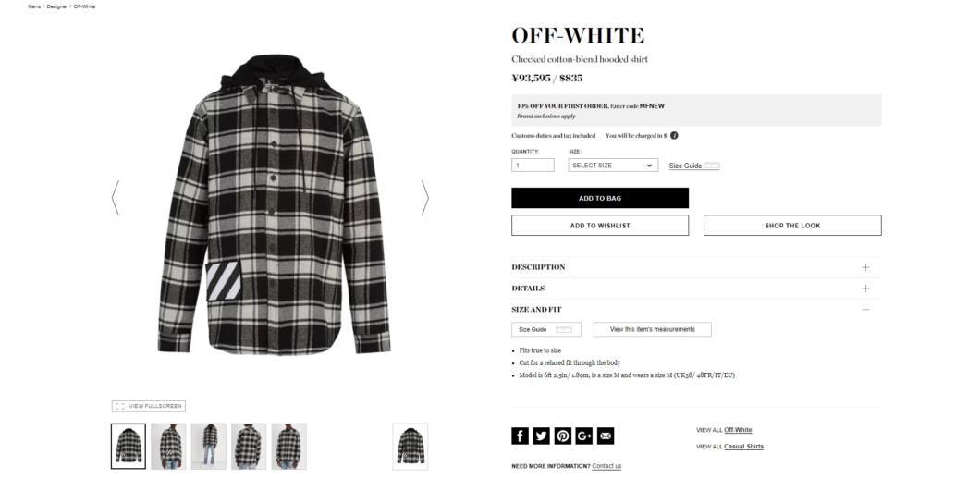This screenshot has width=980, height=479.
Task: Open View this item's measurements
Action: point(652,329)
